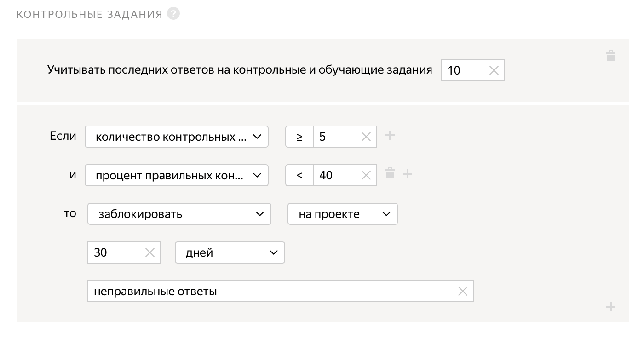Clear the value 40 with the X icon

click(366, 175)
